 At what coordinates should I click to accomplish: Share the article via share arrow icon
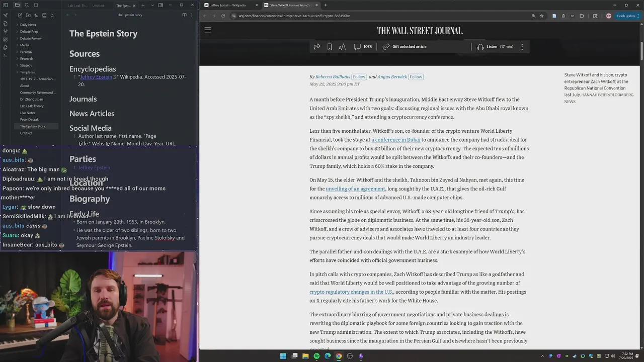coord(317,47)
